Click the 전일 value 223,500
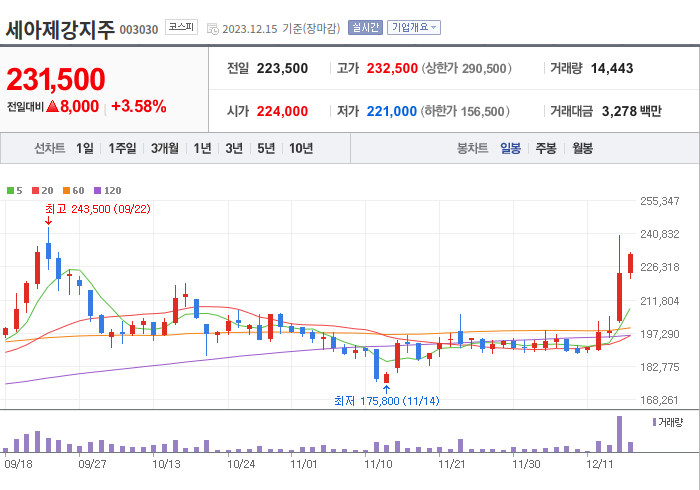 (282, 68)
